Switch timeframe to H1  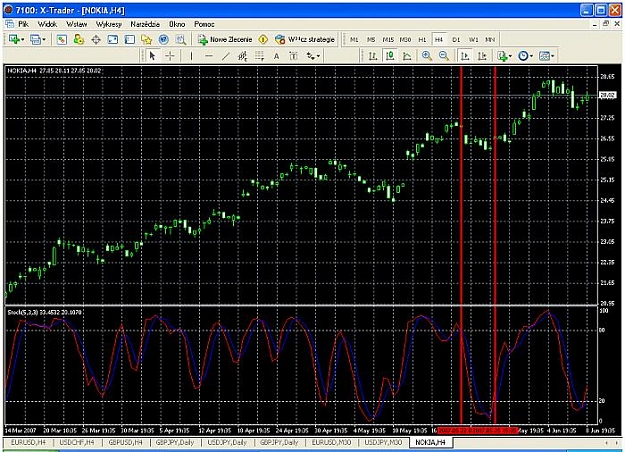click(x=422, y=39)
